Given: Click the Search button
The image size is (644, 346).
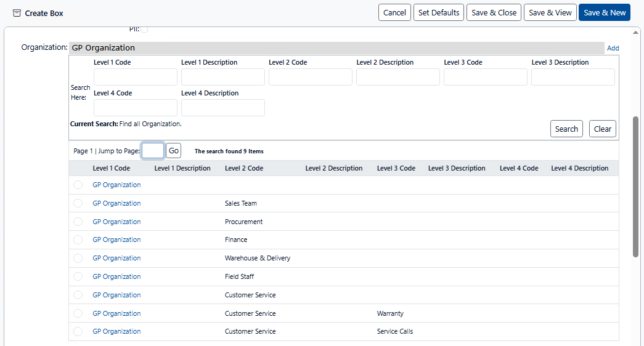Looking at the screenshot, I should click(566, 129).
